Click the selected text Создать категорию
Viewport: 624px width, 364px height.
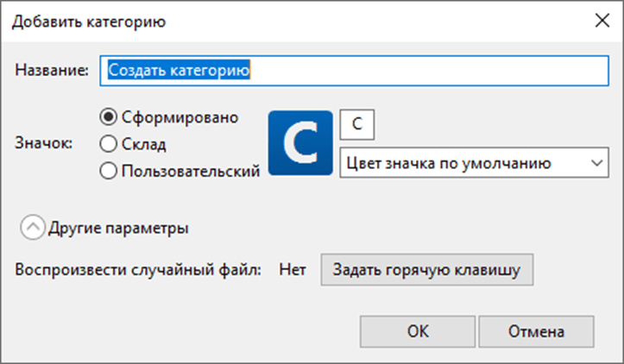tap(179, 71)
